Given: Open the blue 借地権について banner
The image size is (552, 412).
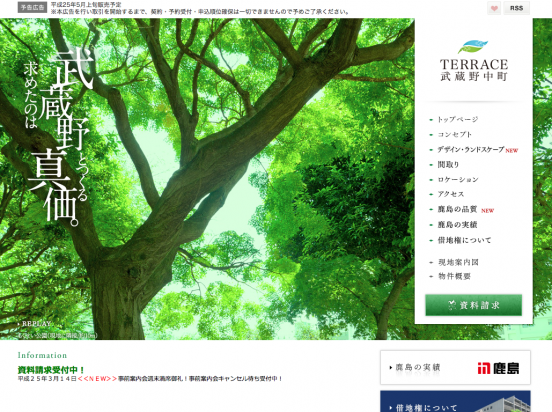Looking at the screenshot, I should (x=455, y=401).
